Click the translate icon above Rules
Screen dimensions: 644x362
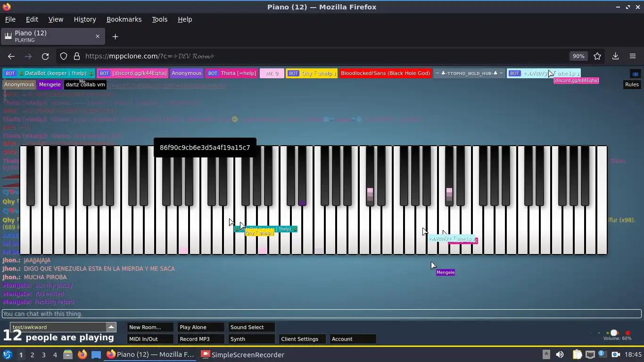tap(635, 74)
